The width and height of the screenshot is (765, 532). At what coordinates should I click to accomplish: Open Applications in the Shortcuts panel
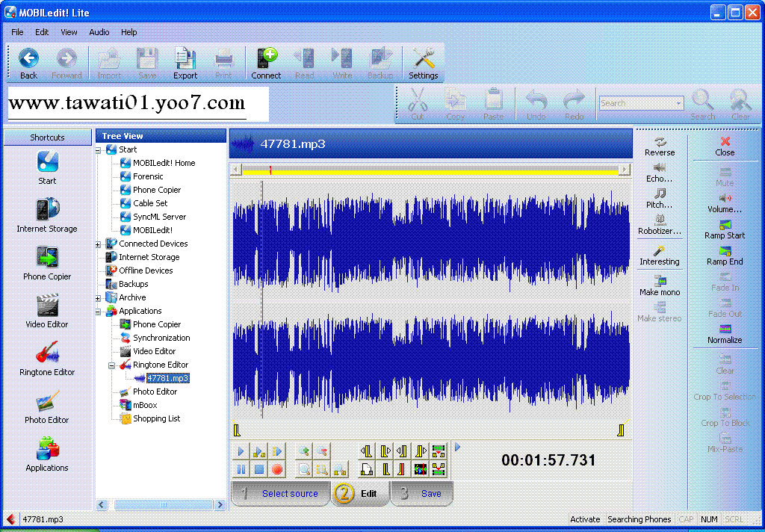(47, 455)
